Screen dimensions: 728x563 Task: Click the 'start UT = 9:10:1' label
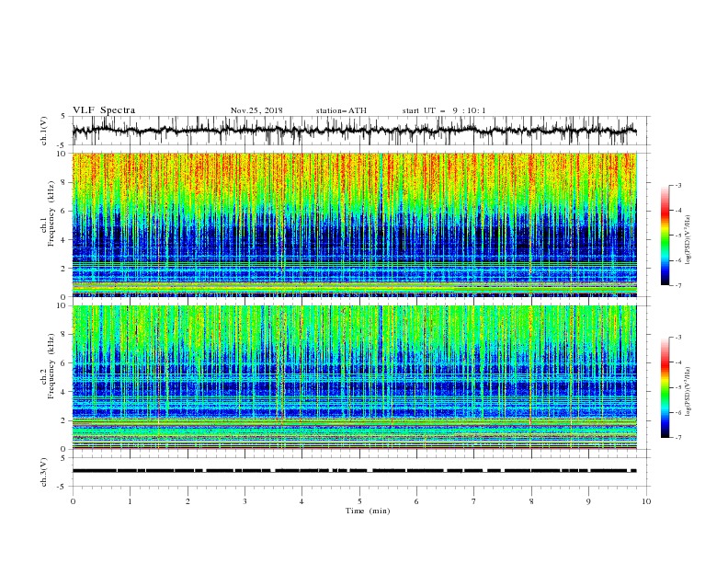(444, 110)
